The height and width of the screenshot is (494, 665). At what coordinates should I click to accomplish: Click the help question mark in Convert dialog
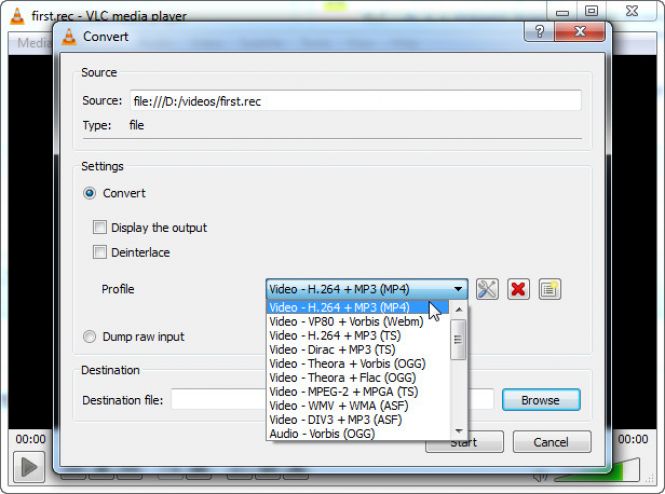pyautogui.click(x=539, y=32)
